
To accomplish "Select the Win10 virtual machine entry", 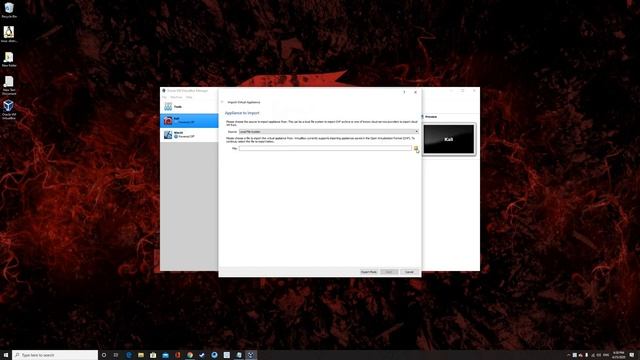I will (x=189, y=135).
